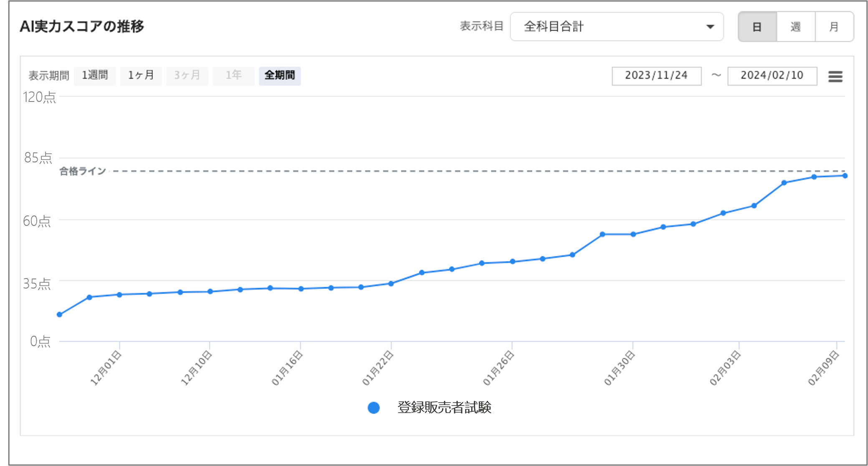Click the first data point on the line
Viewport: 868px width, 466px height.
[59, 314]
